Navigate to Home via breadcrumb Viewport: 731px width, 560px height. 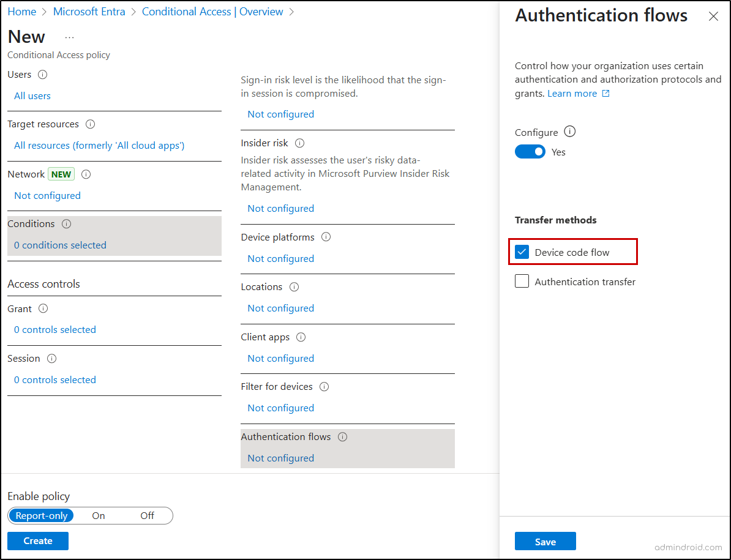point(22,11)
